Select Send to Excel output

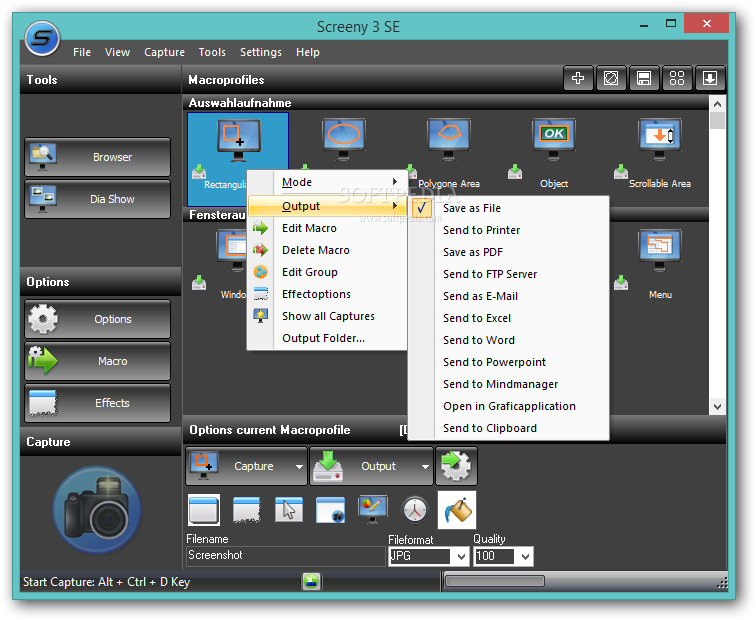[x=509, y=318]
